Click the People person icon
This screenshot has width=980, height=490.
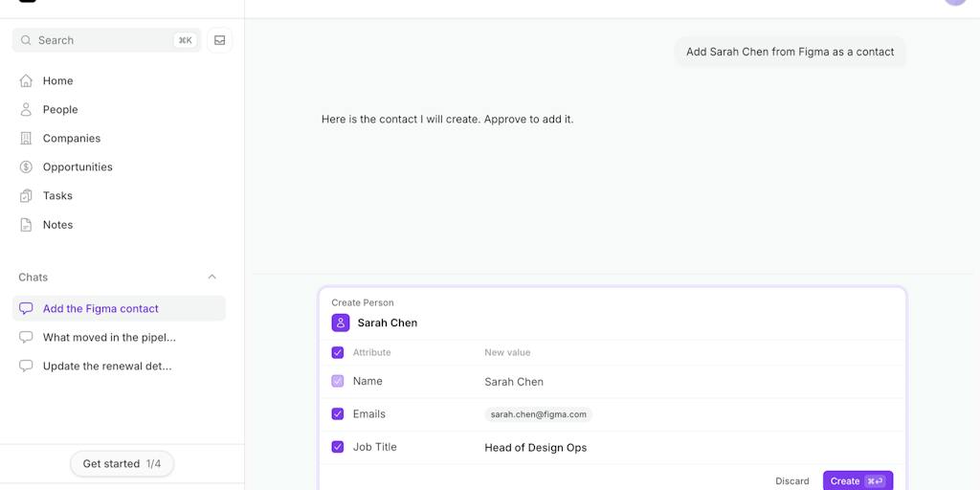(x=26, y=109)
